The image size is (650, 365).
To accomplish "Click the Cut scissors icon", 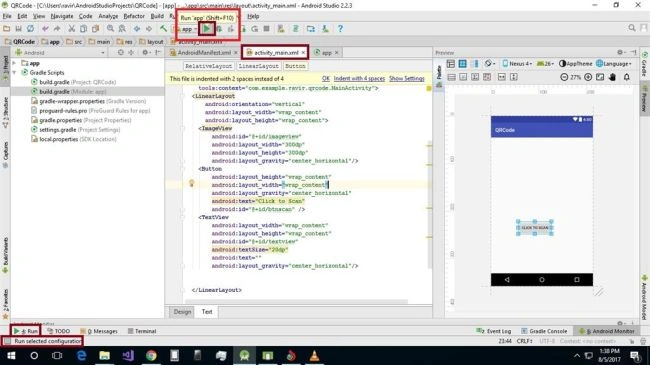I will pyautogui.click(x=71, y=29).
